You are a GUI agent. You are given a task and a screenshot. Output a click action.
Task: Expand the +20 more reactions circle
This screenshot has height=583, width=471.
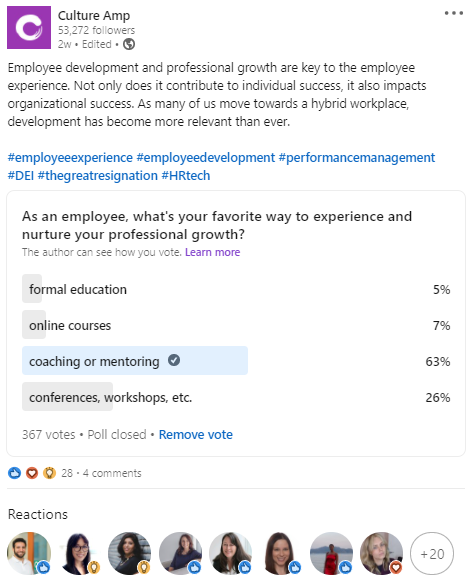pos(432,554)
